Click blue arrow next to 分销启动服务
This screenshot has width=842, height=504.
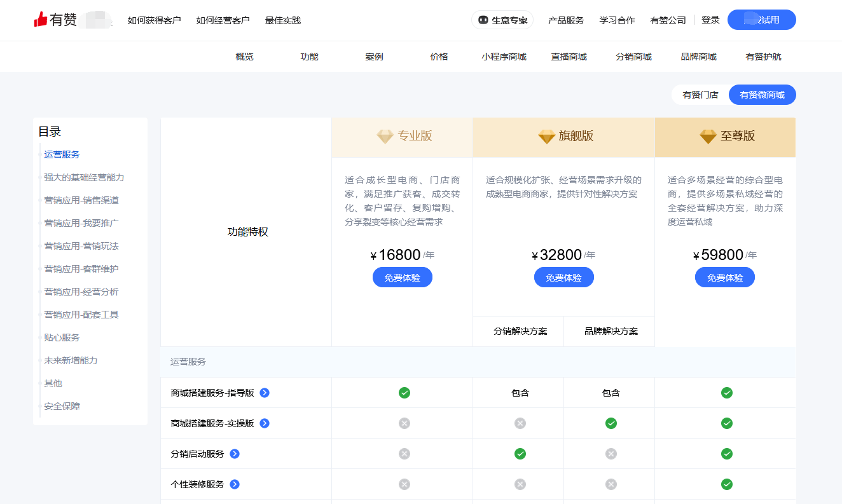pyautogui.click(x=235, y=454)
